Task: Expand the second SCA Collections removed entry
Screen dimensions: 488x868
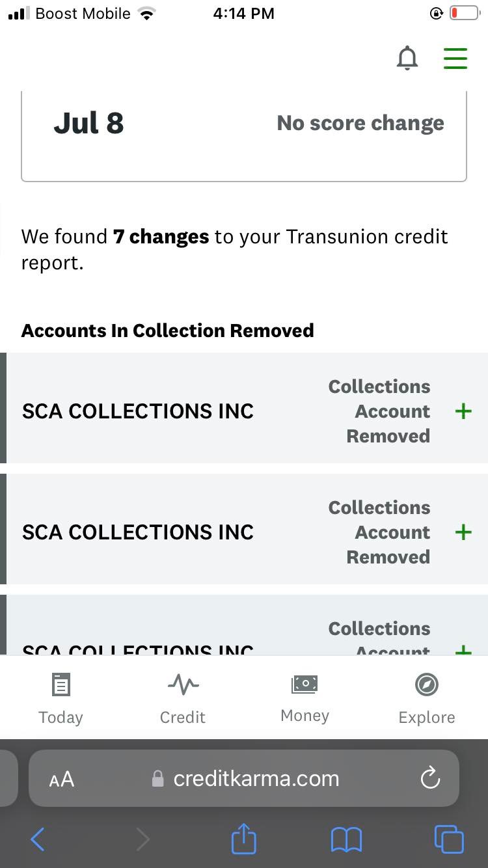Action: 463,532
